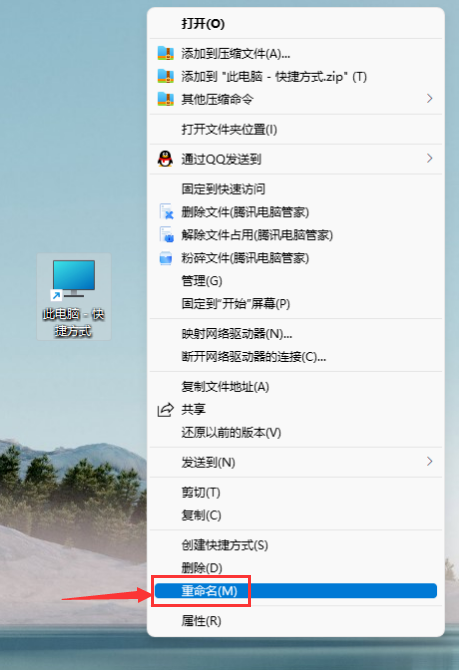Expand the 通过QQ发送到 submenu chevron
459x670 pixels.
coord(430,159)
